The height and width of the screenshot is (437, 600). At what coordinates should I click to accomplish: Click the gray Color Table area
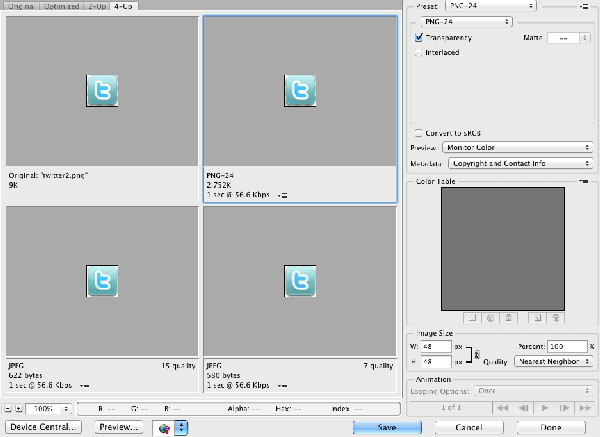click(503, 249)
